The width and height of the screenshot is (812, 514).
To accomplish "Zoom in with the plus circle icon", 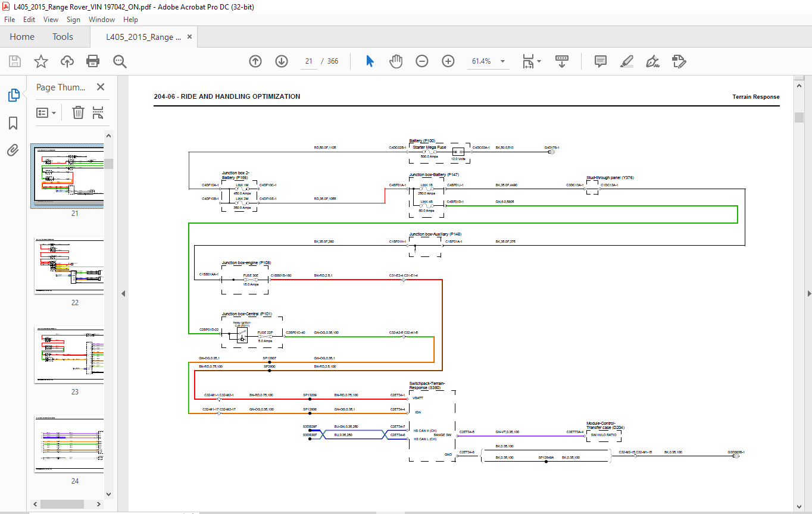I will click(x=448, y=61).
